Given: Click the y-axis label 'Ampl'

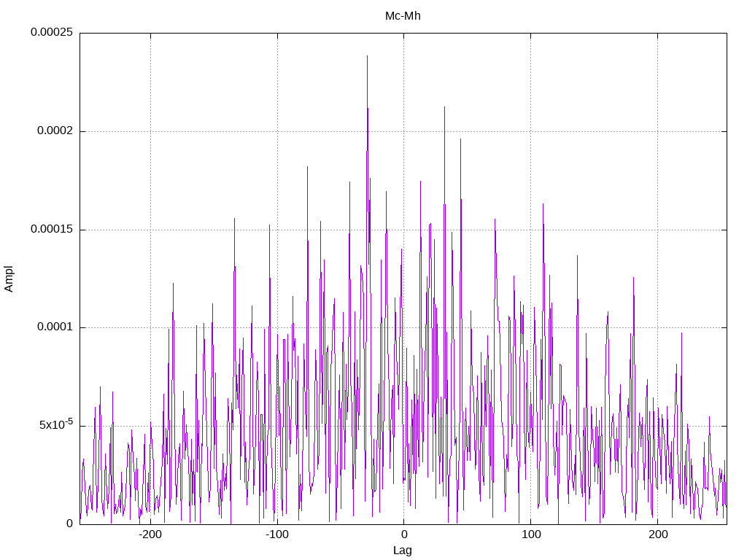Looking at the screenshot, I should point(9,279).
